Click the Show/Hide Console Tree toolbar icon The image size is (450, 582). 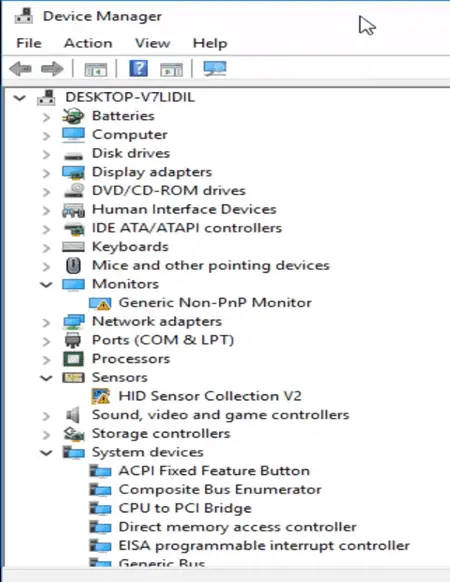click(96, 69)
